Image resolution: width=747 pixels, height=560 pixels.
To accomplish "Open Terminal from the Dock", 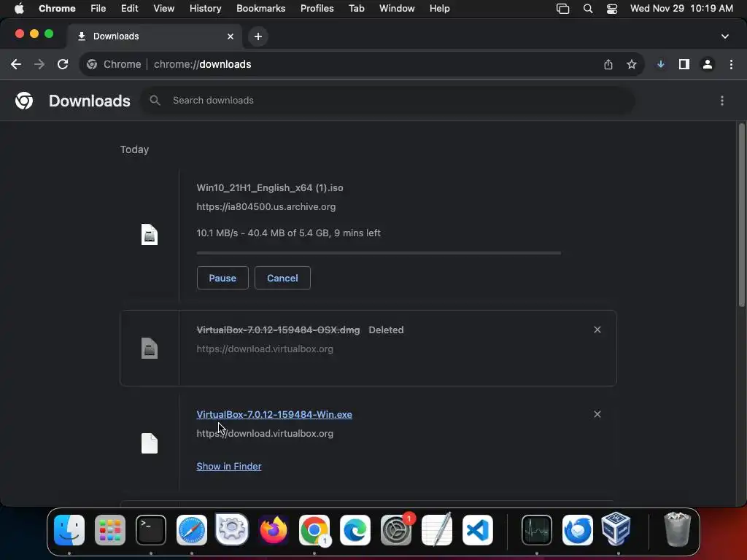I will click(x=151, y=530).
